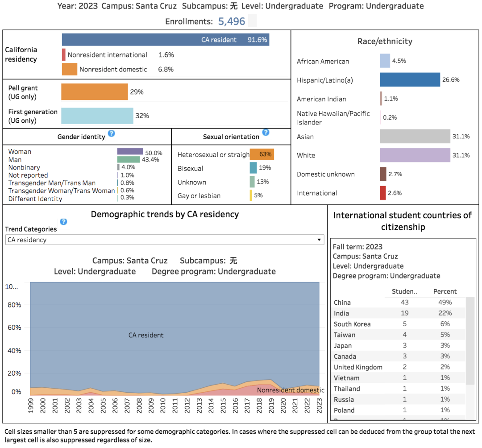Image resolution: width=482 pixels, height=448 pixels.
Task: Open the Trend Categories help icon
Action: point(64,222)
